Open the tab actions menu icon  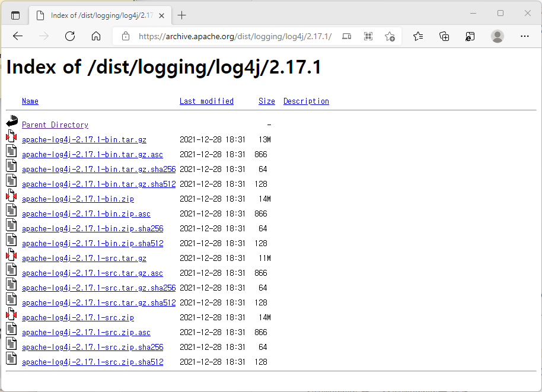[15, 15]
